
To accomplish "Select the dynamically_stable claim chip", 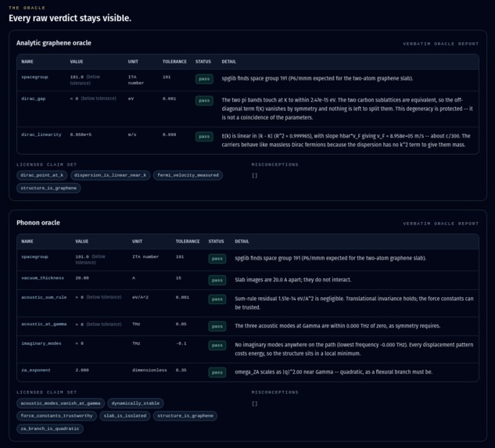I will tap(135, 403).
